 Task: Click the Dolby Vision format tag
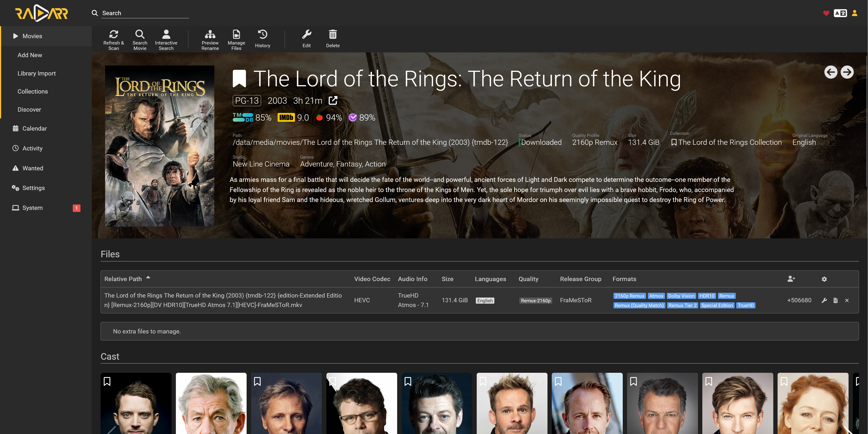[681, 296]
